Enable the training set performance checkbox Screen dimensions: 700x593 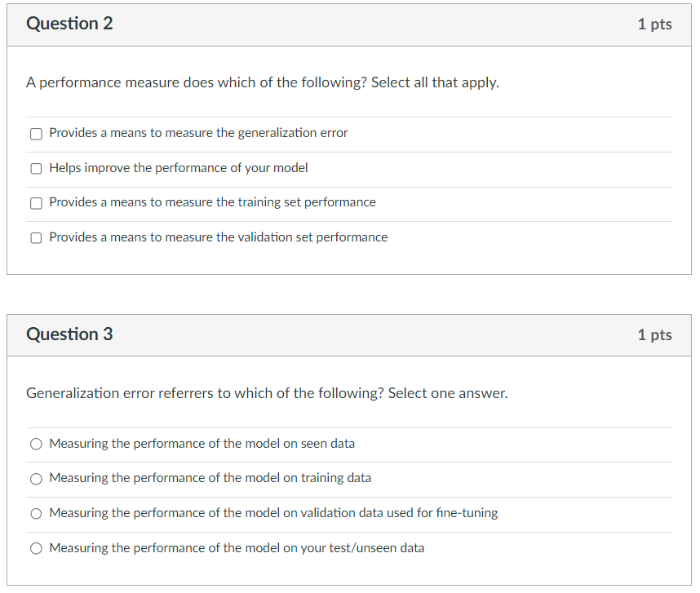(36, 203)
